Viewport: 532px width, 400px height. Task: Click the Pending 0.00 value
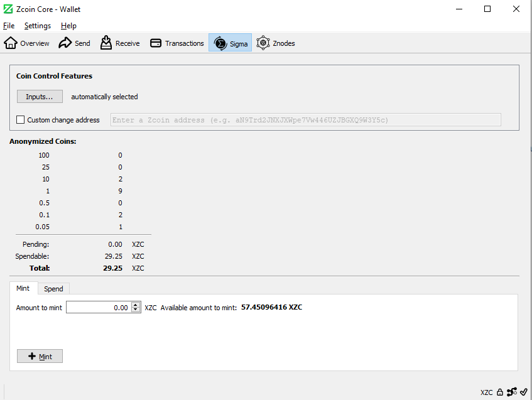pos(115,244)
